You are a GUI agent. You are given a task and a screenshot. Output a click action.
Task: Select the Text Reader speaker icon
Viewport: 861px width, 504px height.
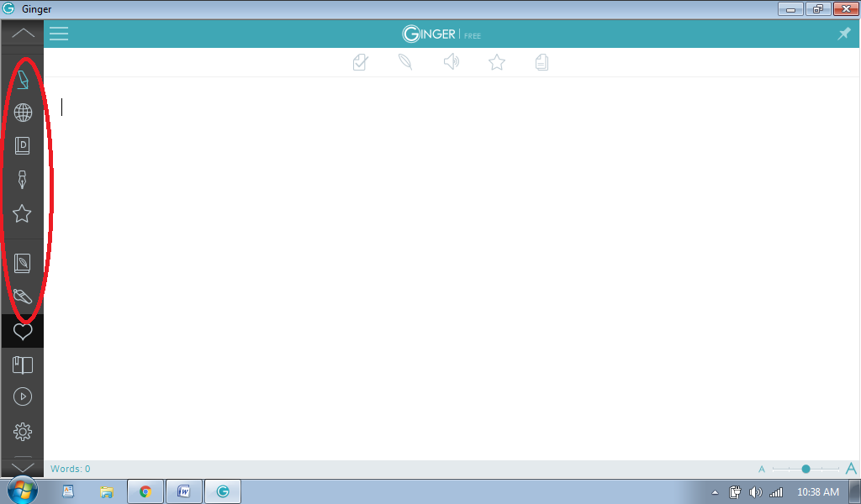coord(452,61)
